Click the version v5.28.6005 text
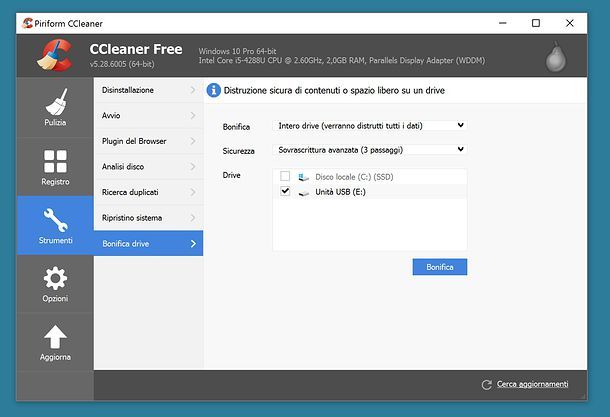Image resolution: width=610 pixels, height=417 pixels. click(x=122, y=64)
